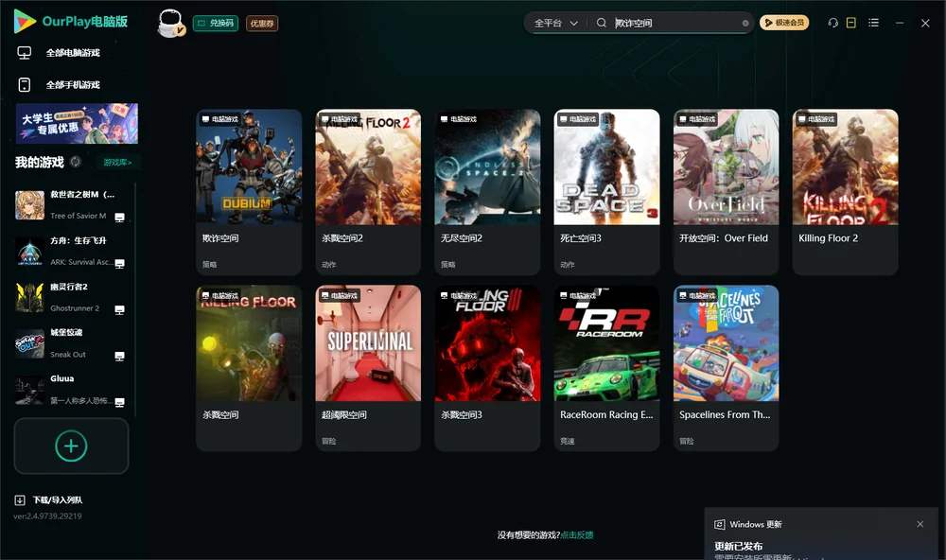The image size is (946, 560).
Task: Select Sneak Out in my games
Action: click(71, 344)
